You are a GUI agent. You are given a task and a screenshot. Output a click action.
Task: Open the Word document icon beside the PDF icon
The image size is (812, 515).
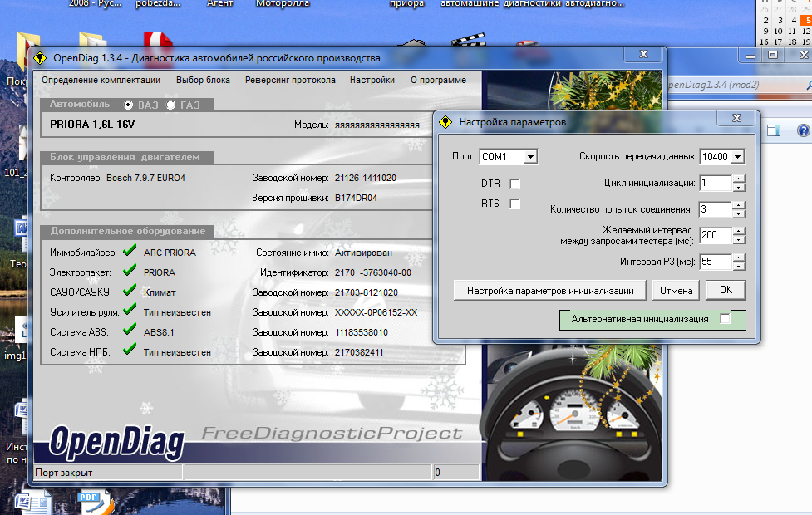(32, 503)
